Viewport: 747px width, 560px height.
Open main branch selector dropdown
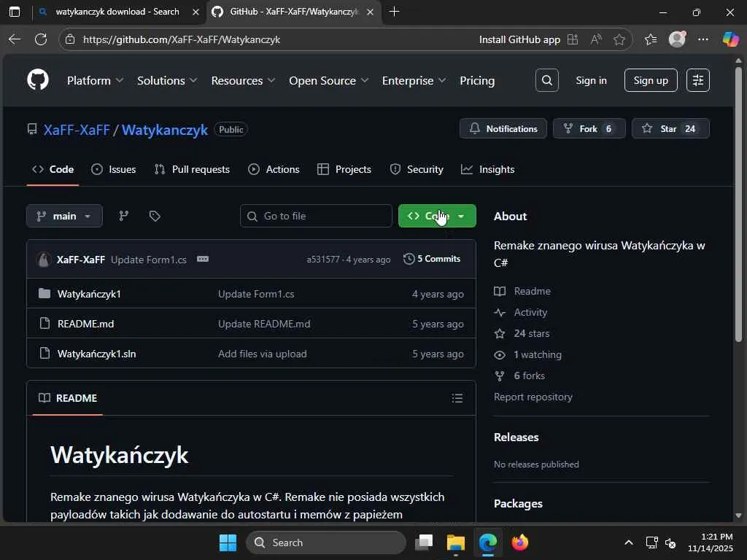pyautogui.click(x=64, y=216)
